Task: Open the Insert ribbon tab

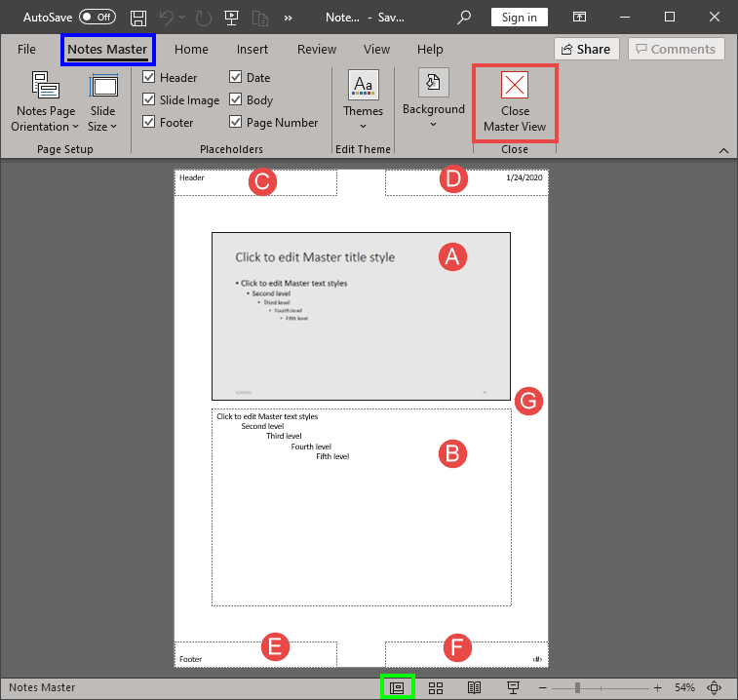Action: point(252,49)
